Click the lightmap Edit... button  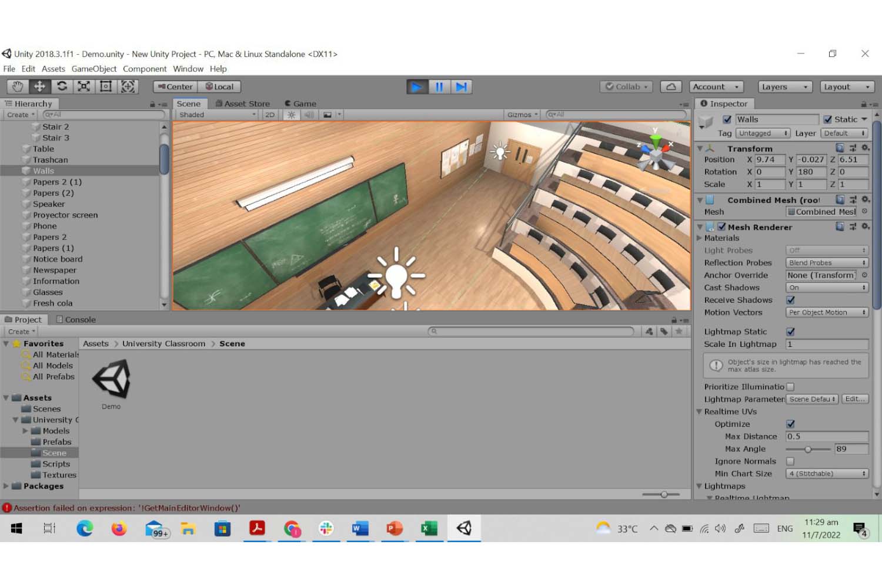855,399
